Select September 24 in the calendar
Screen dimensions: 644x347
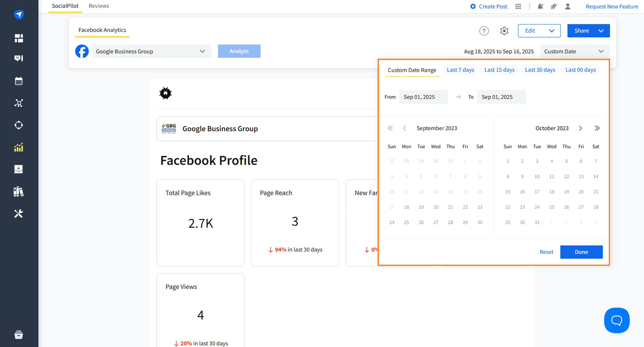392,222
